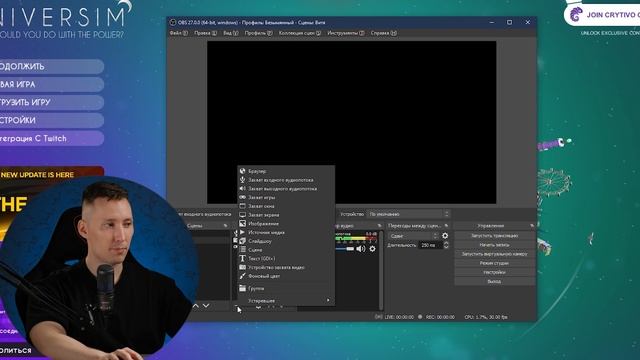Viewport: 640px width, 360px height.
Task: Click Выход in OBS controls
Action: (x=494, y=281)
